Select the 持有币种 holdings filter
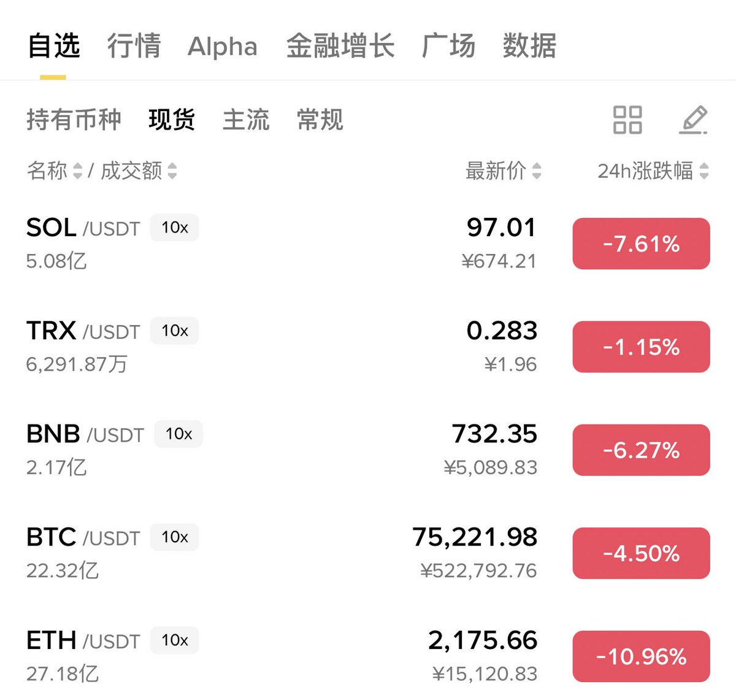 coord(74,120)
